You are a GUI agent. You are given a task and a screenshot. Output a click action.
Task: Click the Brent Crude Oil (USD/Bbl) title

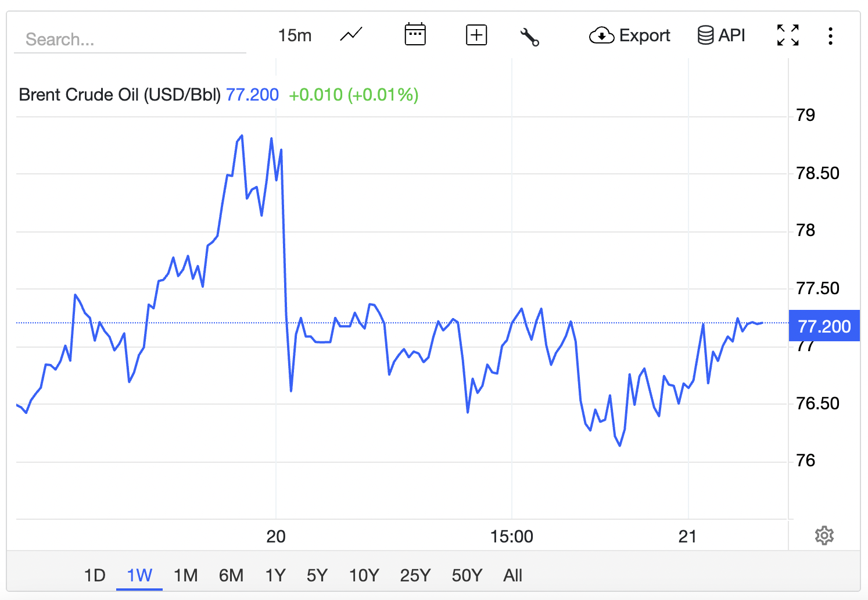pos(120,95)
